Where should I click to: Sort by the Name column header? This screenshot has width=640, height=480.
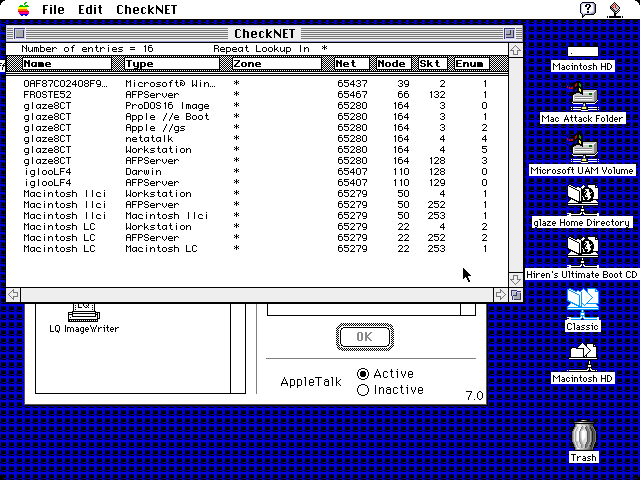pyautogui.click(x=67, y=64)
